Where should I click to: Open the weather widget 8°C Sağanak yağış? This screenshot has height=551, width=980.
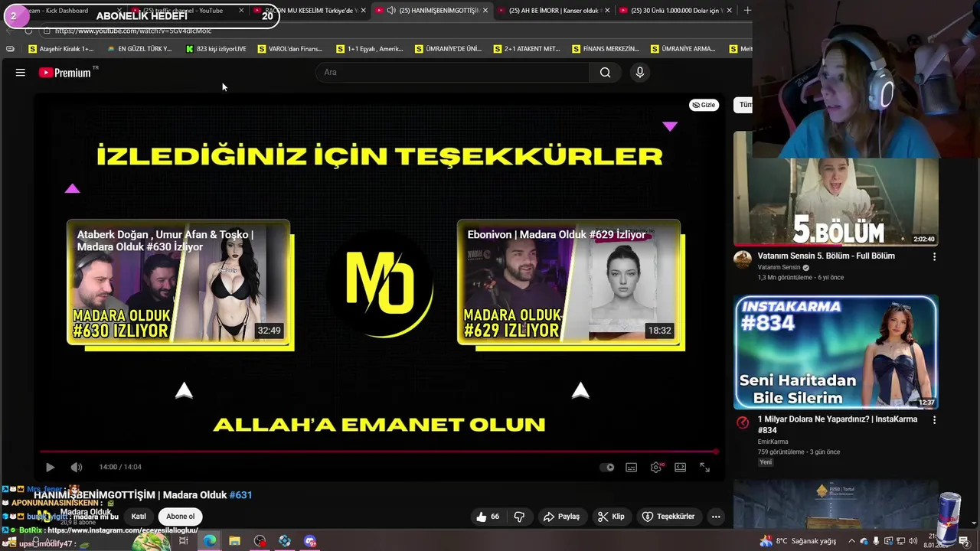[x=799, y=541]
